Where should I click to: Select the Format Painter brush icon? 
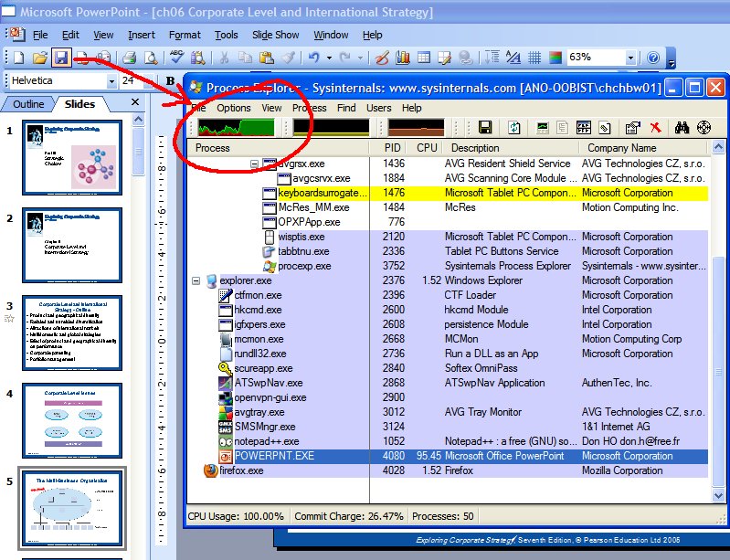288,58
